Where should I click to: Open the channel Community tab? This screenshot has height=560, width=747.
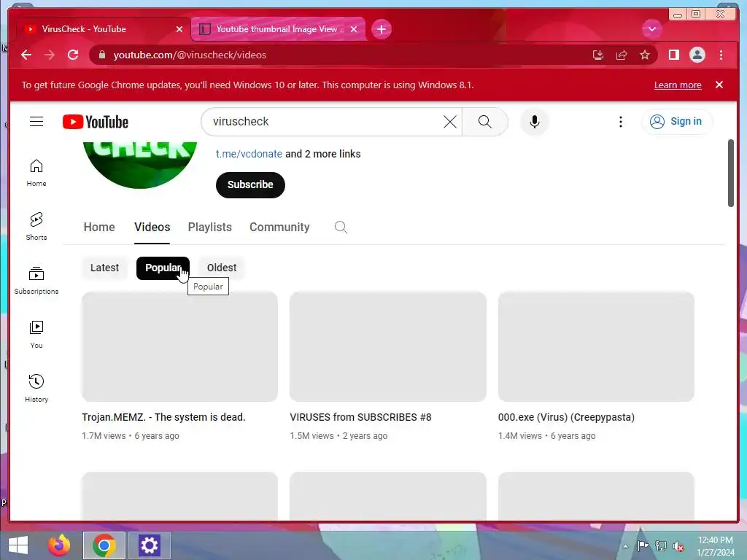point(279,227)
